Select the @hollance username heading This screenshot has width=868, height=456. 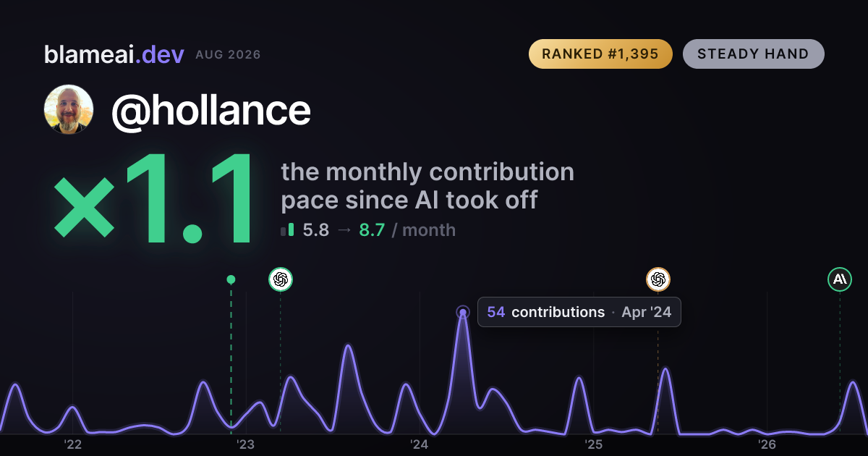(210, 110)
